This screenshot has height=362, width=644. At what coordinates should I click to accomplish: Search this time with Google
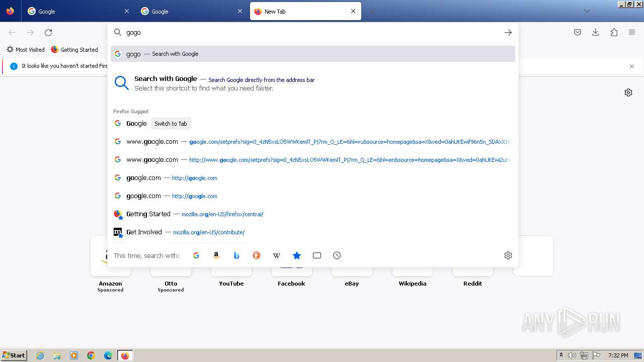tap(196, 255)
